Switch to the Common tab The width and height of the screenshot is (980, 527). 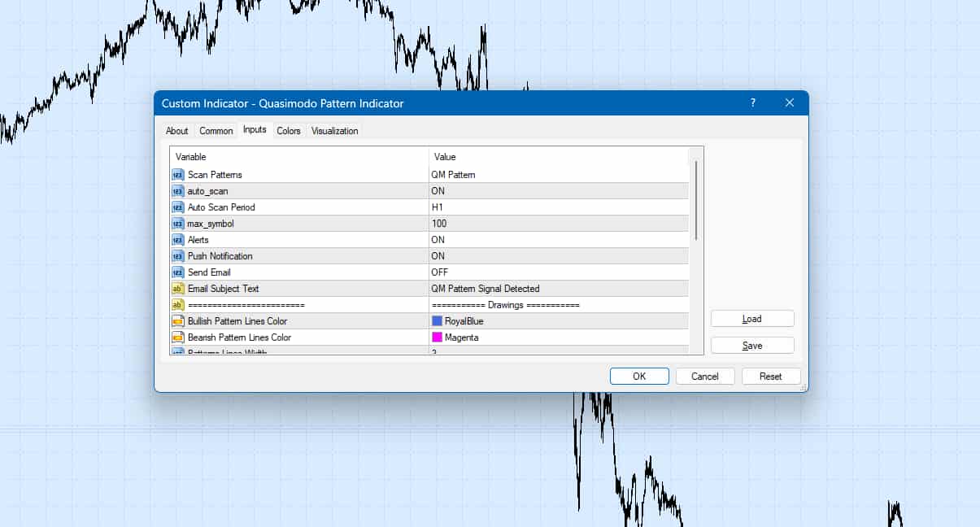216,131
